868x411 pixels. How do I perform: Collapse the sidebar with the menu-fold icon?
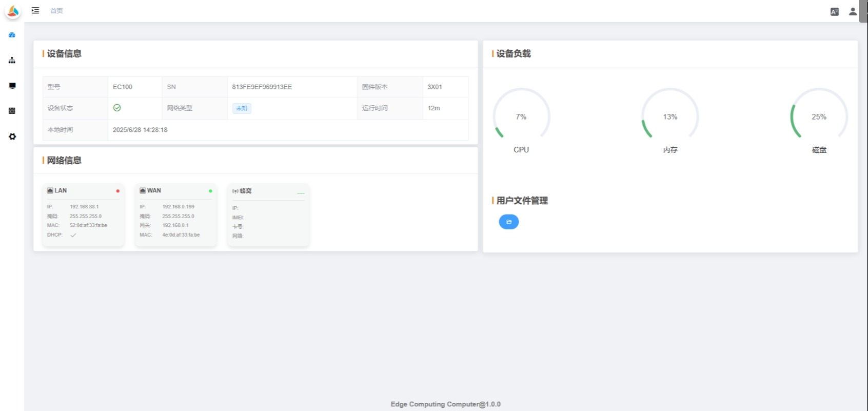35,10
